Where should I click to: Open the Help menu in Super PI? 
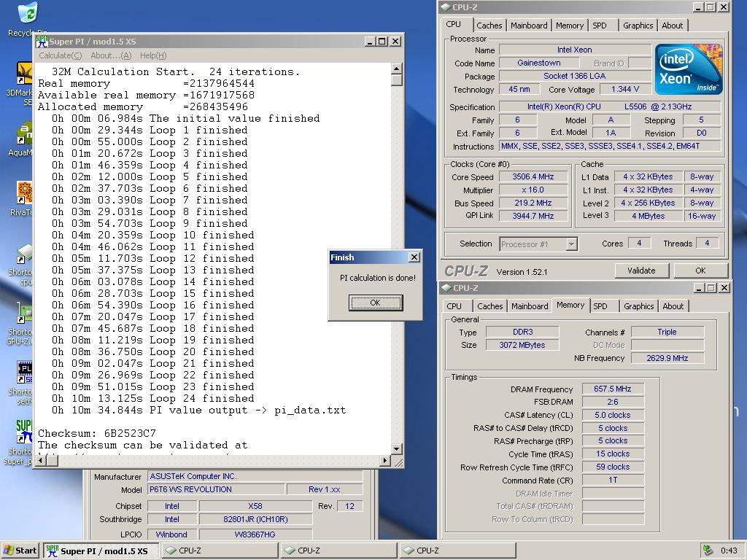click(x=153, y=55)
